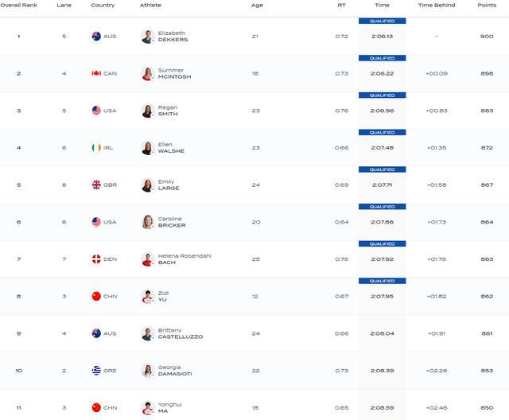This screenshot has width=509, height=420.
Task: Click the Greece flag icon for Georgia Damasioti
Action: point(96,371)
